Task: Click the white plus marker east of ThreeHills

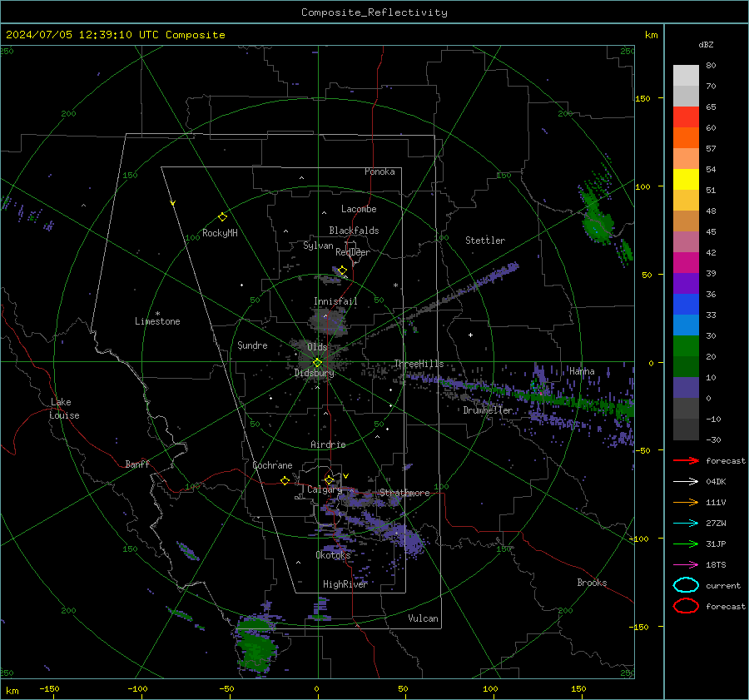Action: pyautogui.click(x=470, y=335)
